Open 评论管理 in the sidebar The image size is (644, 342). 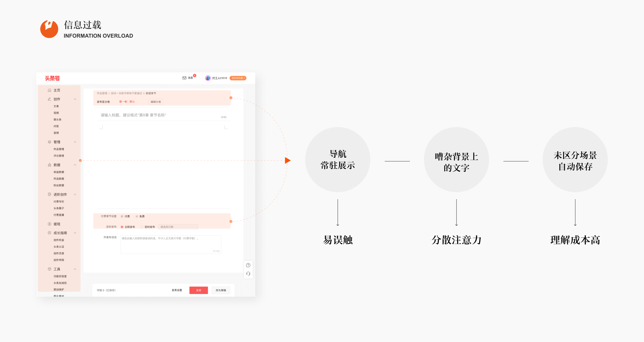pyautogui.click(x=59, y=156)
